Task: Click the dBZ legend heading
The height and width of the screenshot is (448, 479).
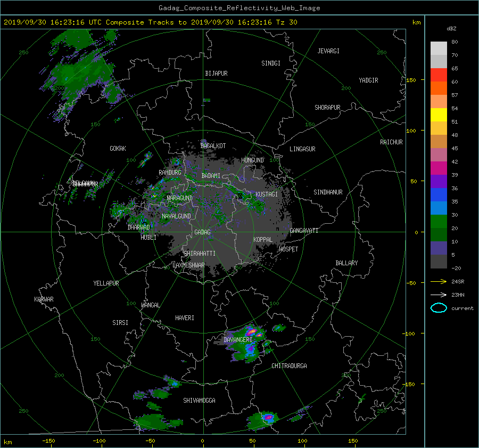Action: 451,29
